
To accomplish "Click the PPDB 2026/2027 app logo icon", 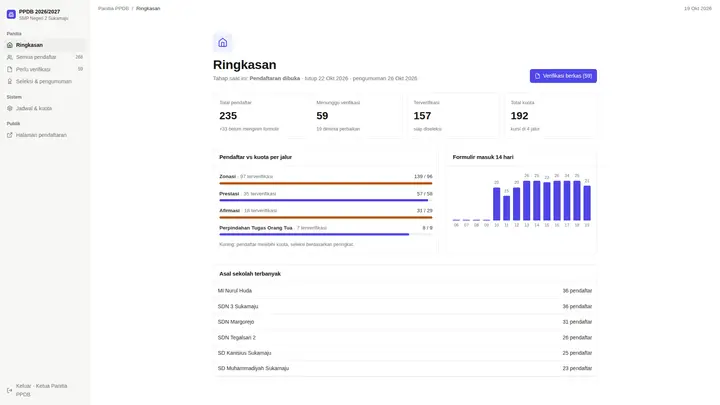I will click(11, 15).
